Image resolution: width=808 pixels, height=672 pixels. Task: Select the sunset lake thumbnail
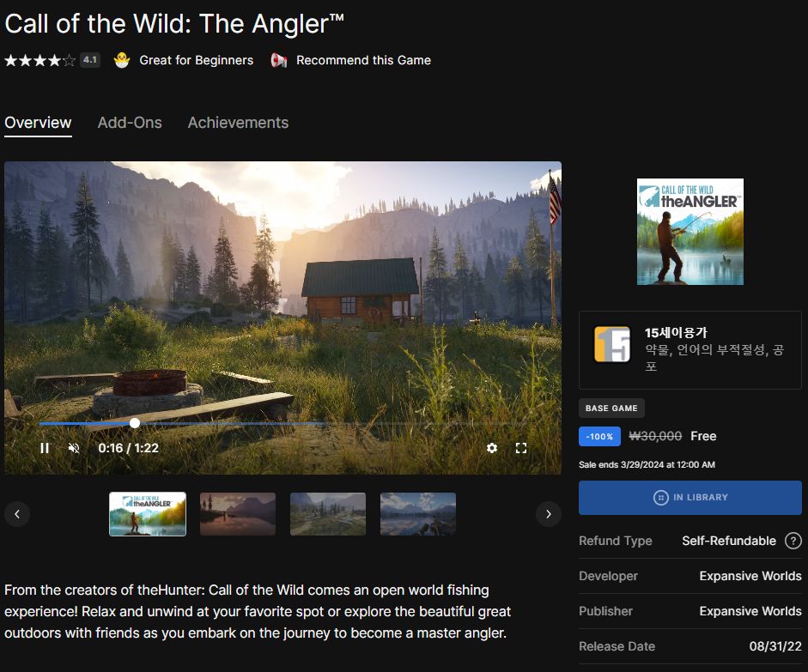coord(238,514)
